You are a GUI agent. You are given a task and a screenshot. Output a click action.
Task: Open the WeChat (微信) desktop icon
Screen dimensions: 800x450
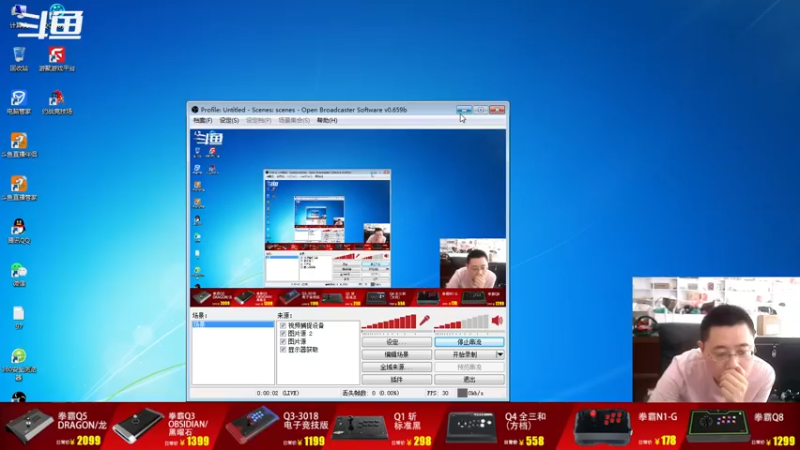pyautogui.click(x=19, y=274)
